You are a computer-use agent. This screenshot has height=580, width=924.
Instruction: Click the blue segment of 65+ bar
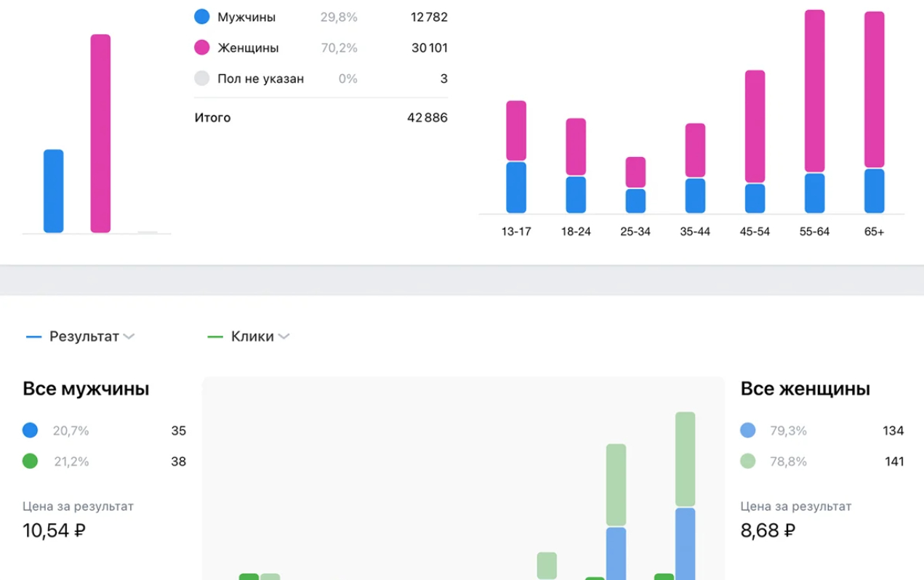coord(875,191)
